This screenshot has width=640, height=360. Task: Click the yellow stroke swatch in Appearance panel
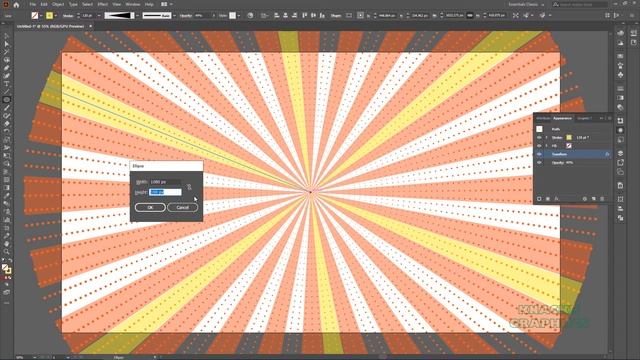click(x=569, y=138)
